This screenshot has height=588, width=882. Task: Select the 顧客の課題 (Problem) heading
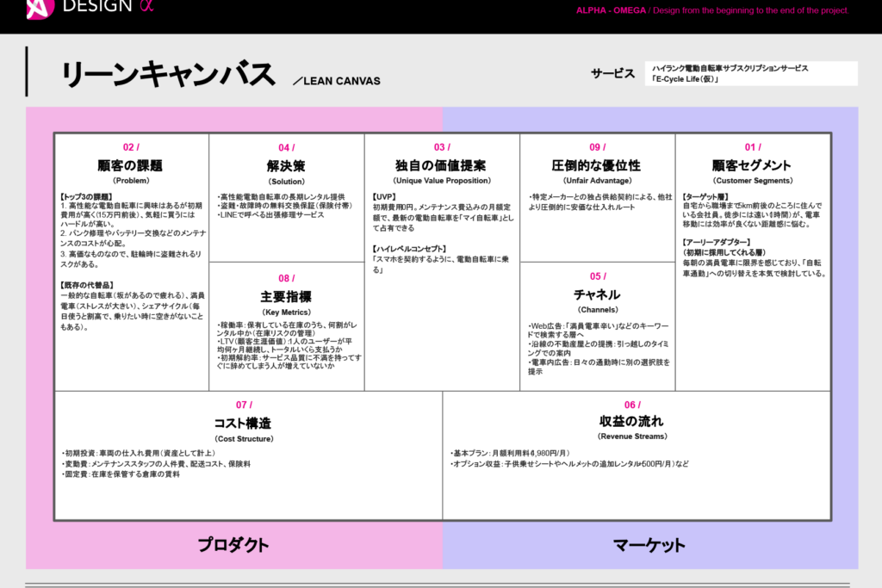pyautogui.click(x=131, y=165)
